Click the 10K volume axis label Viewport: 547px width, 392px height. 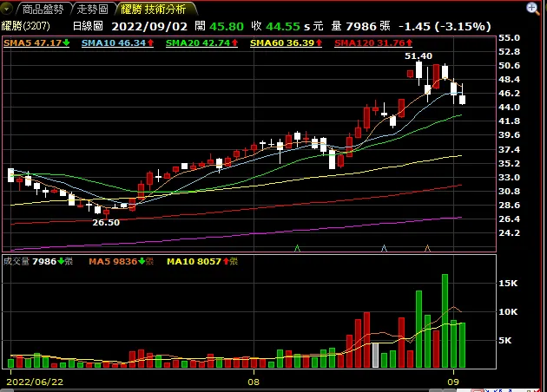(x=508, y=312)
